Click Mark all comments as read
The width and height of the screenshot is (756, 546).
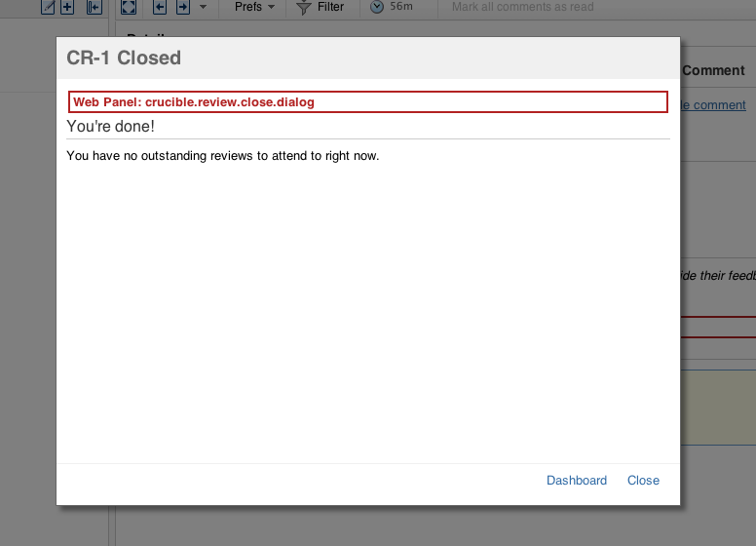[x=522, y=7]
